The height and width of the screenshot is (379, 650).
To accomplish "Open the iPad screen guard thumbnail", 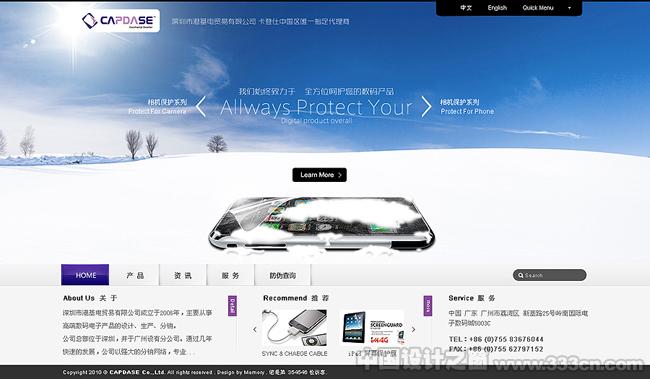I will click(x=372, y=328).
